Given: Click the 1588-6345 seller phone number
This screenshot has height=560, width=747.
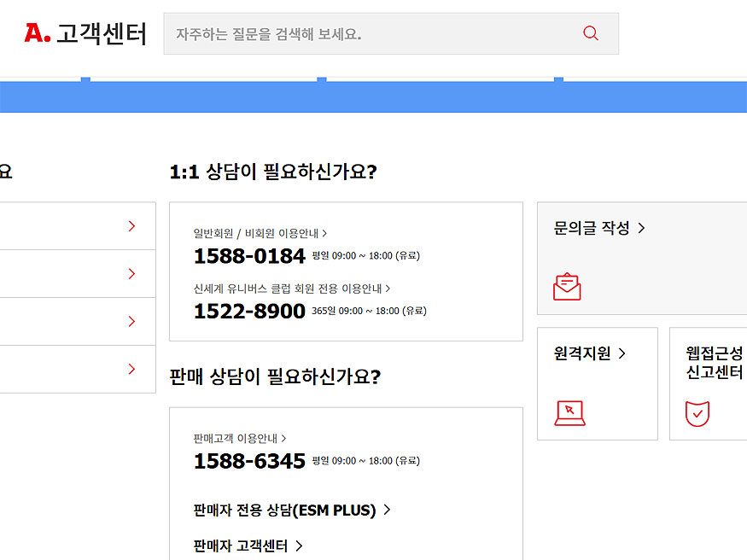Looking at the screenshot, I should 249,462.
